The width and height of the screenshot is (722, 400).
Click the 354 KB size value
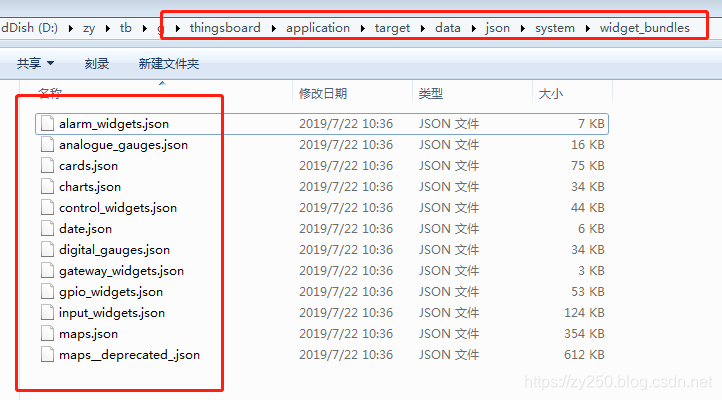click(x=584, y=334)
